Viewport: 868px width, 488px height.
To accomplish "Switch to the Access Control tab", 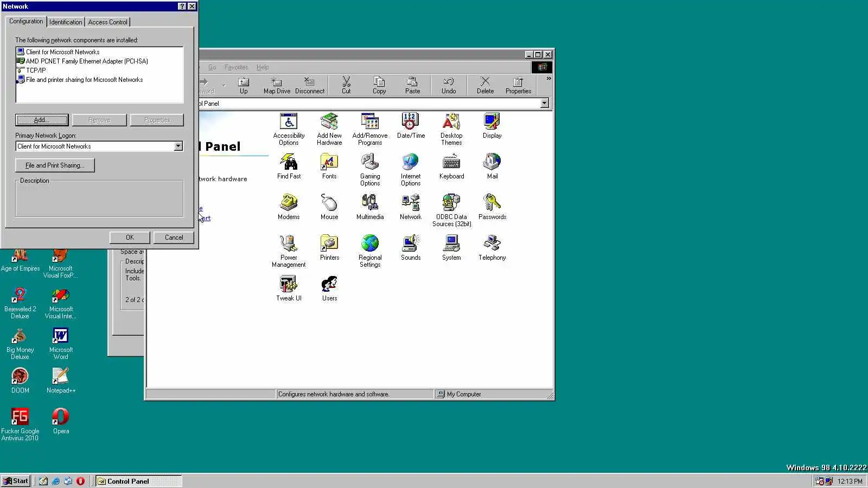I will click(107, 22).
